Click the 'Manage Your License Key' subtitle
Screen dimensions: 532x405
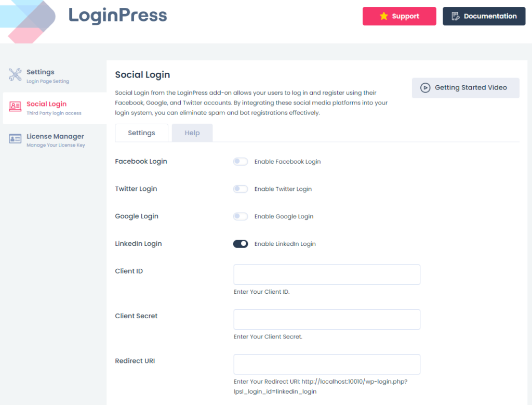pos(56,145)
